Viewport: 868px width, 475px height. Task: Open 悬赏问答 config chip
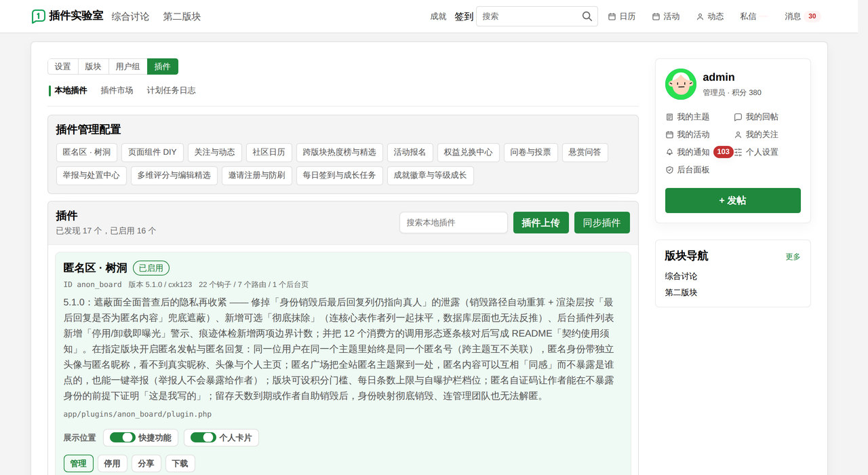tap(585, 152)
